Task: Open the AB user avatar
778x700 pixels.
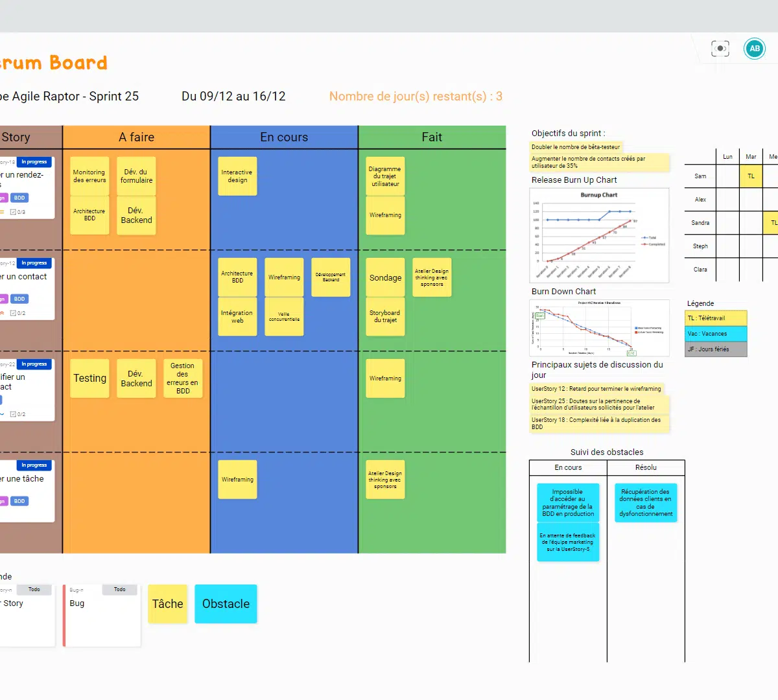Action: tap(755, 49)
